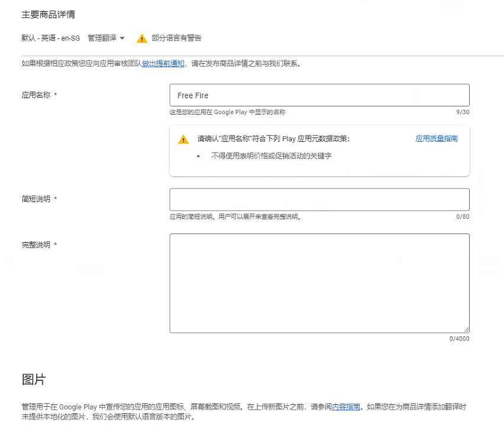This screenshot has width=504, height=431.
Task: Click the 默认 - 英语 - en-SG language label
Action: [51, 38]
